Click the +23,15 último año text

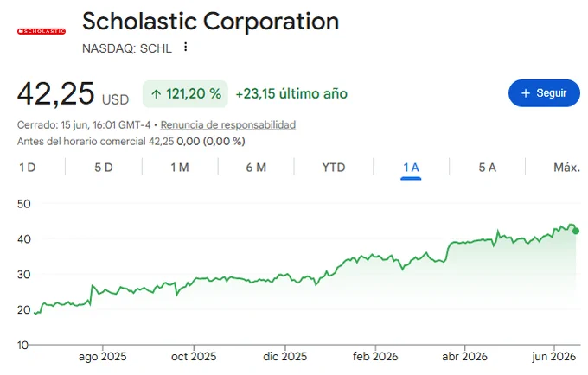[x=291, y=93]
